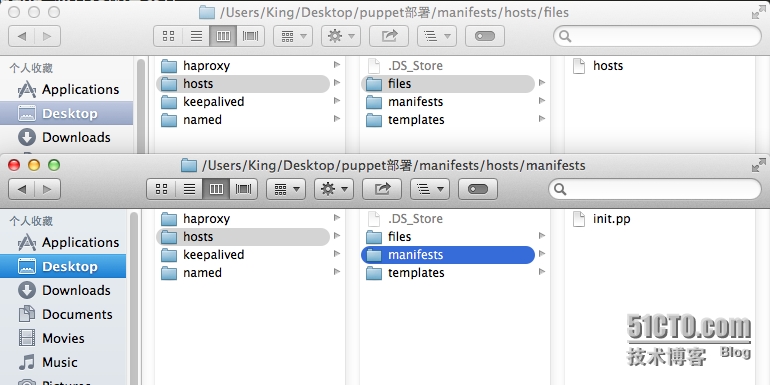Open action gear menu in rear files window
Screen dimensions: 770x385
pyautogui.click(x=341, y=36)
